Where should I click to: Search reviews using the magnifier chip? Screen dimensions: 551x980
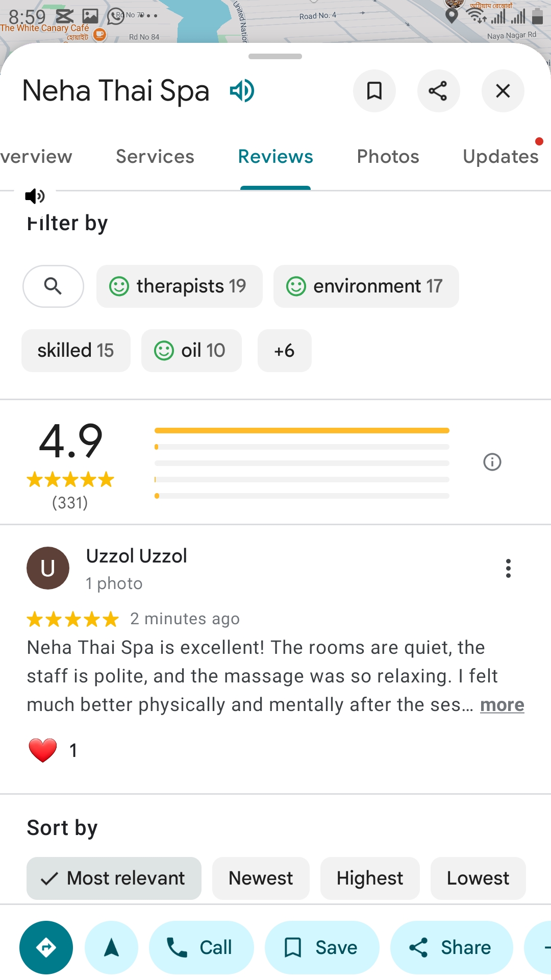click(53, 286)
